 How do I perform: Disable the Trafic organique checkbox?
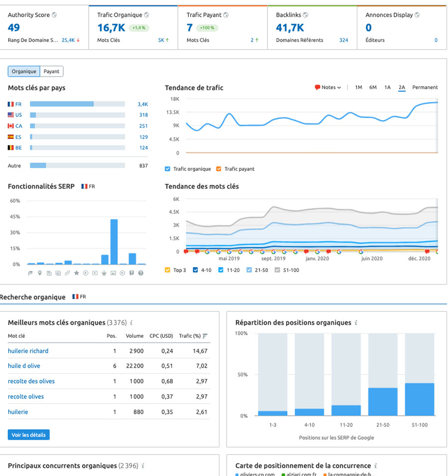[x=168, y=169]
